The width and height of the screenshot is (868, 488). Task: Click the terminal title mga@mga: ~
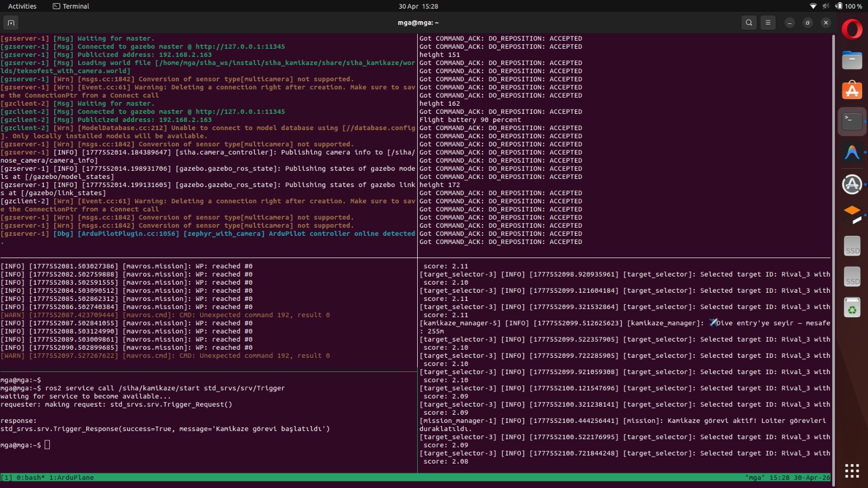click(418, 23)
